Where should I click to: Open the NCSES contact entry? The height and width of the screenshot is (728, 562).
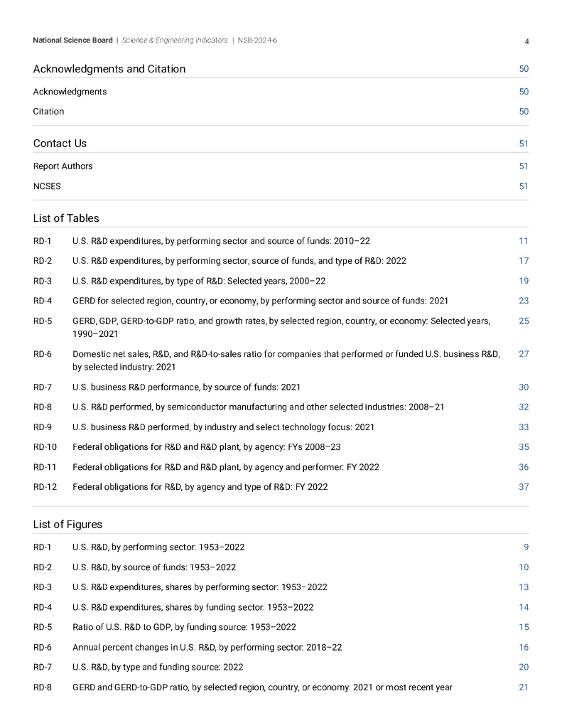47,186
